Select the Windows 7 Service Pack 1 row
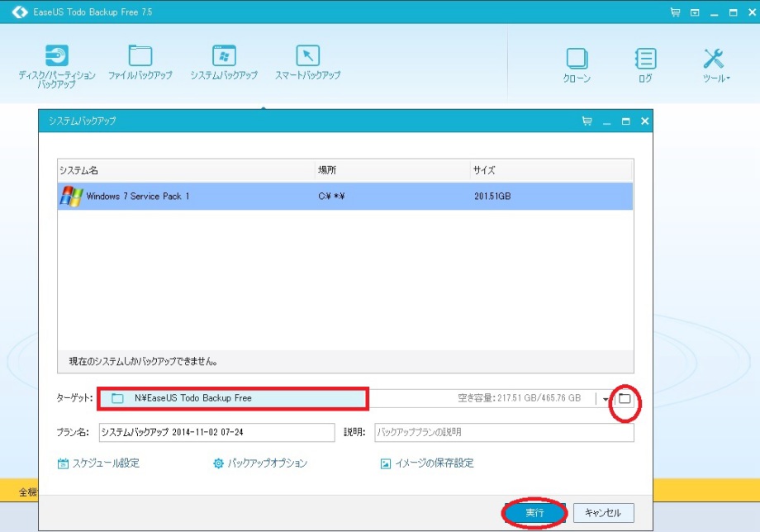The height and width of the screenshot is (532, 760). (344, 197)
